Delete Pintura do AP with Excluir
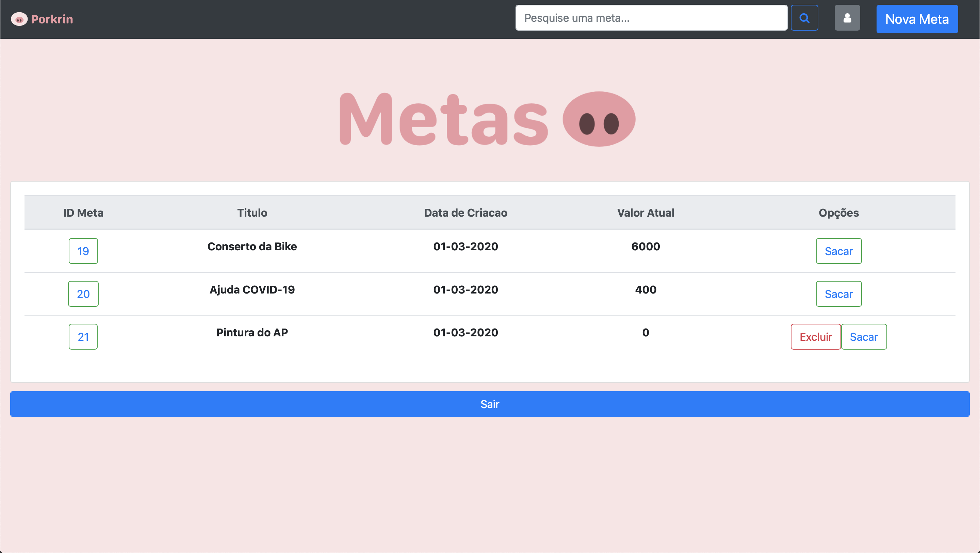The image size is (980, 553). click(815, 337)
